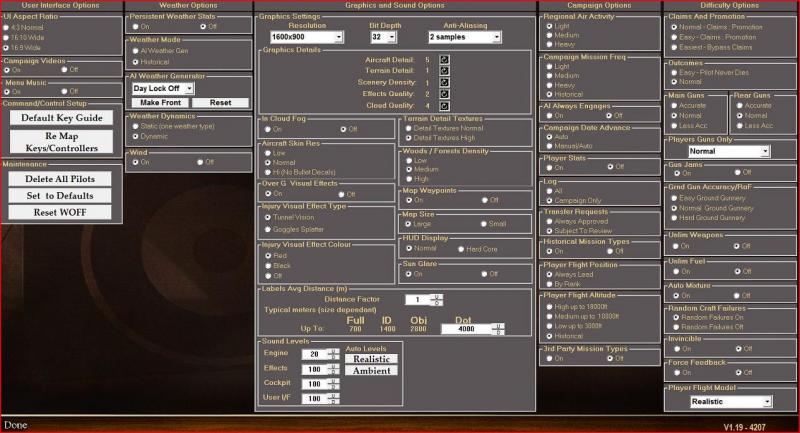The height and width of the screenshot is (433, 800).
Task: Click the Realistic auto levels button
Action: (x=371, y=359)
